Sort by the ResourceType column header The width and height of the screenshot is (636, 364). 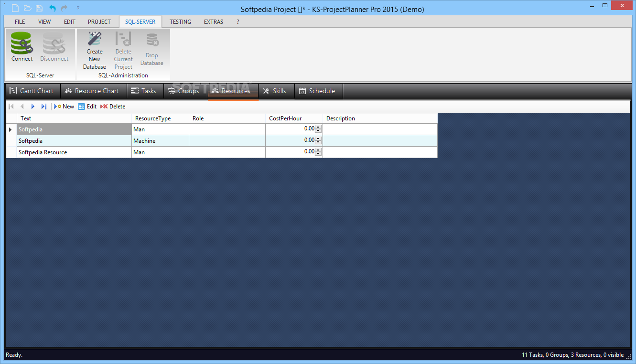pyautogui.click(x=160, y=118)
